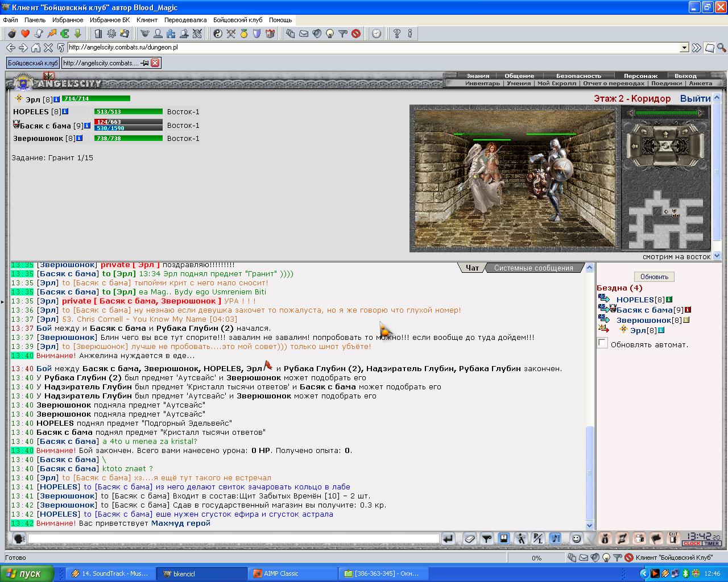Click the green euro currency icon
728x582 pixels.
65,34
